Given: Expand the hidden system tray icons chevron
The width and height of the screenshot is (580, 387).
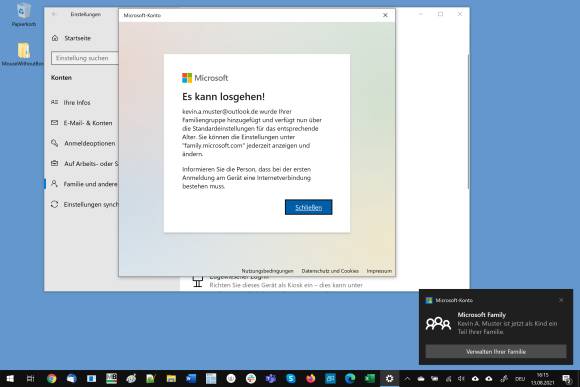Looking at the screenshot, I should point(407,378).
